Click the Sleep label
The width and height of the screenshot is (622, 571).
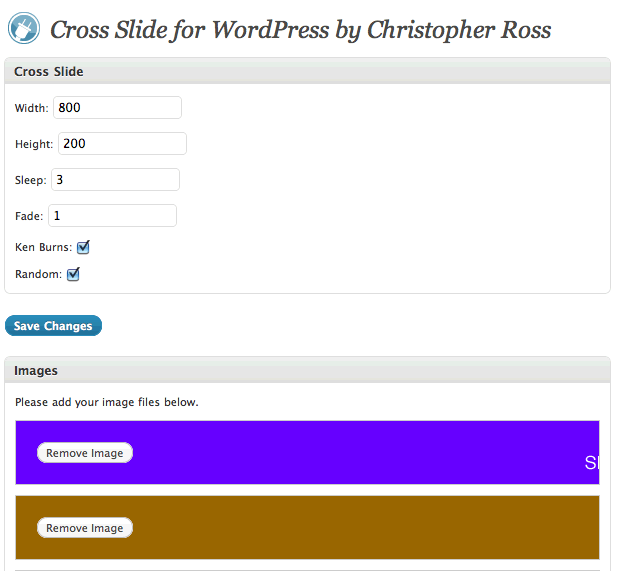[x=31, y=180]
